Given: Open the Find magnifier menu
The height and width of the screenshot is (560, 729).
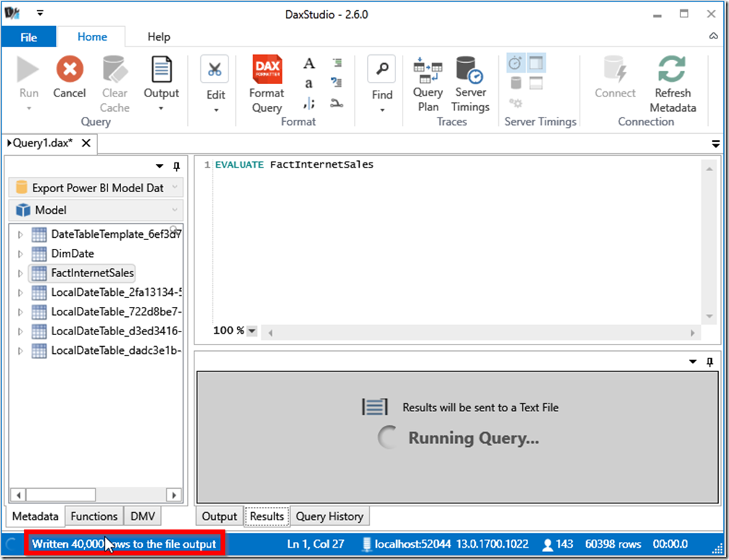Looking at the screenshot, I should [x=382, y=84].
